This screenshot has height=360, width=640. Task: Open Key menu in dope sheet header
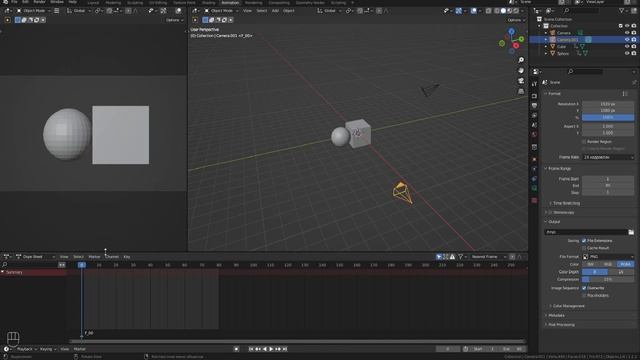127,257
